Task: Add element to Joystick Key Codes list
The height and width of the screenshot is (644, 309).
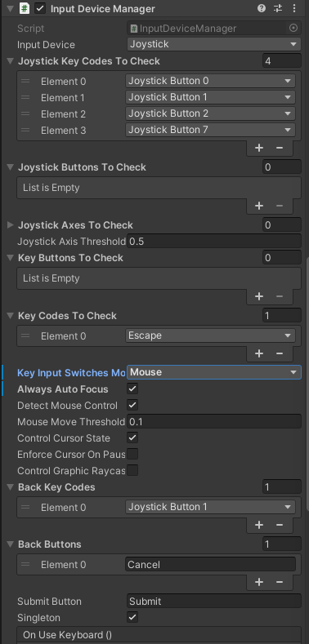Action: [259, 148]
